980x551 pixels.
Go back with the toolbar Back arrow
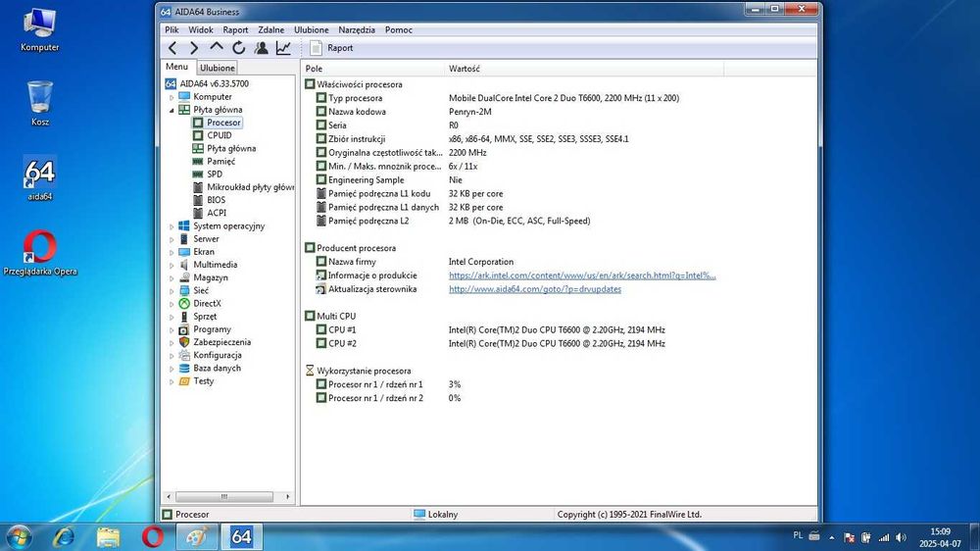(172, 47)
